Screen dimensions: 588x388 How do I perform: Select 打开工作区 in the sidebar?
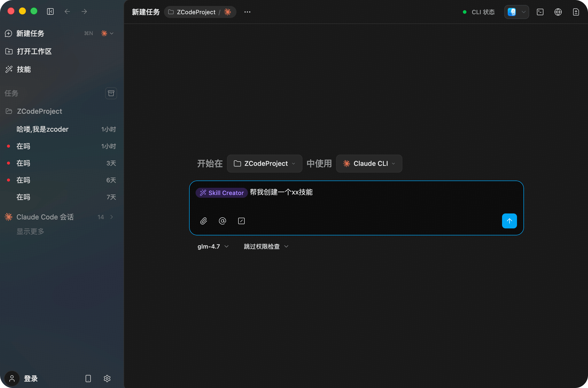(34, 51)
